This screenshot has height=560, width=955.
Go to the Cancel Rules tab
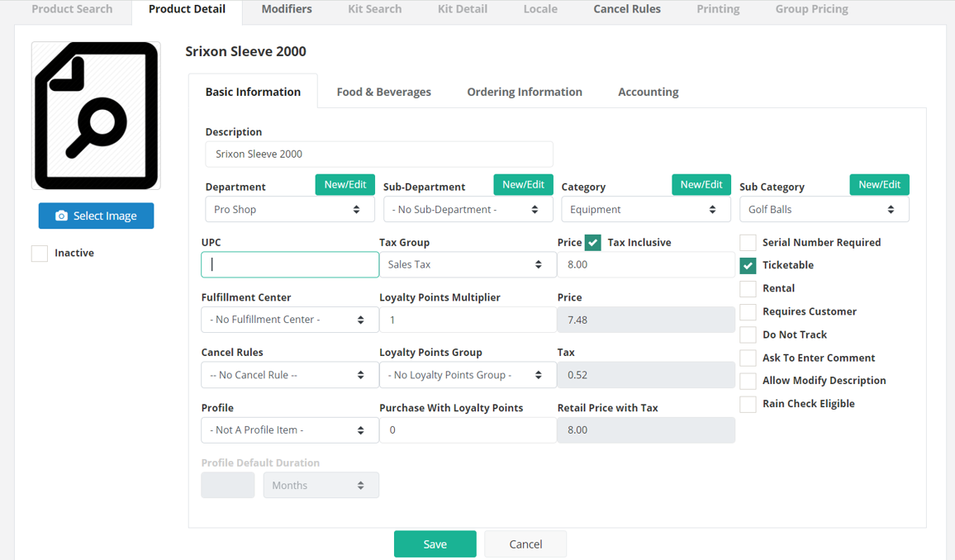pyautogui.click(x=627, y=9)
